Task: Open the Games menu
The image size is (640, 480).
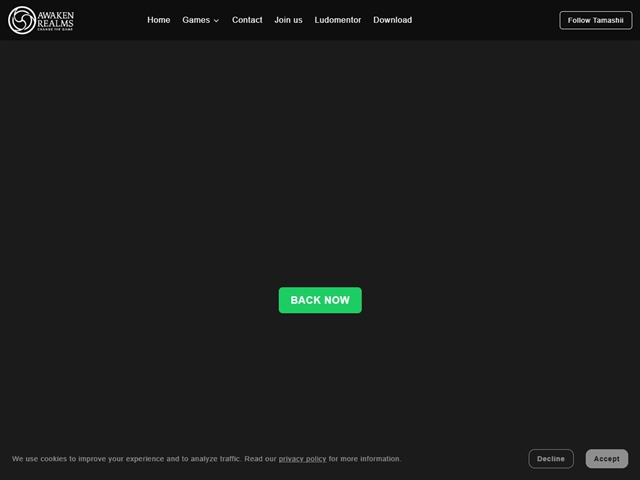Action: [x=196, y=20]
